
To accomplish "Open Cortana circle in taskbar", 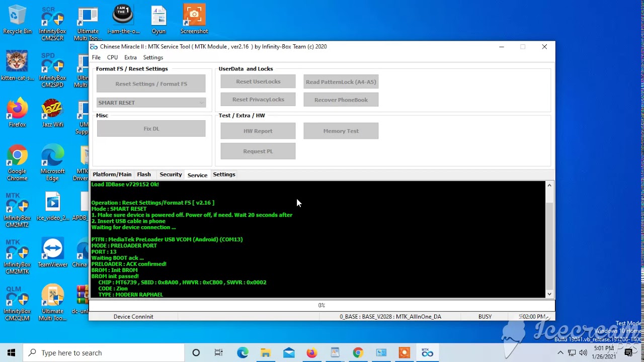I will click(x=196, y=353).
